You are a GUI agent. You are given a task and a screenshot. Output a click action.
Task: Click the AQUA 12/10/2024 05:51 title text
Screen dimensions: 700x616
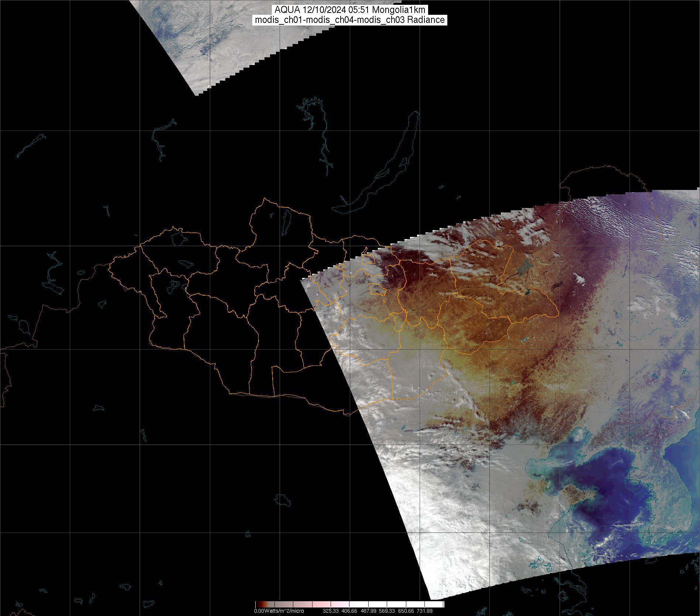point(350,10)
